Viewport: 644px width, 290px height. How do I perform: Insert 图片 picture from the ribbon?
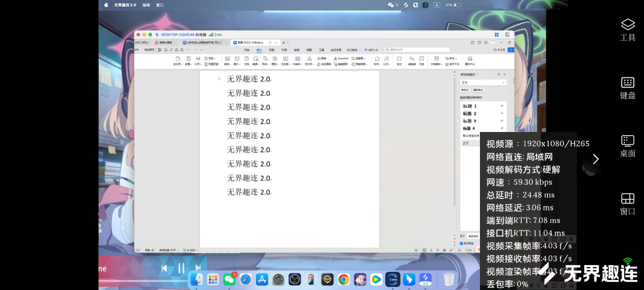[237, 61]
